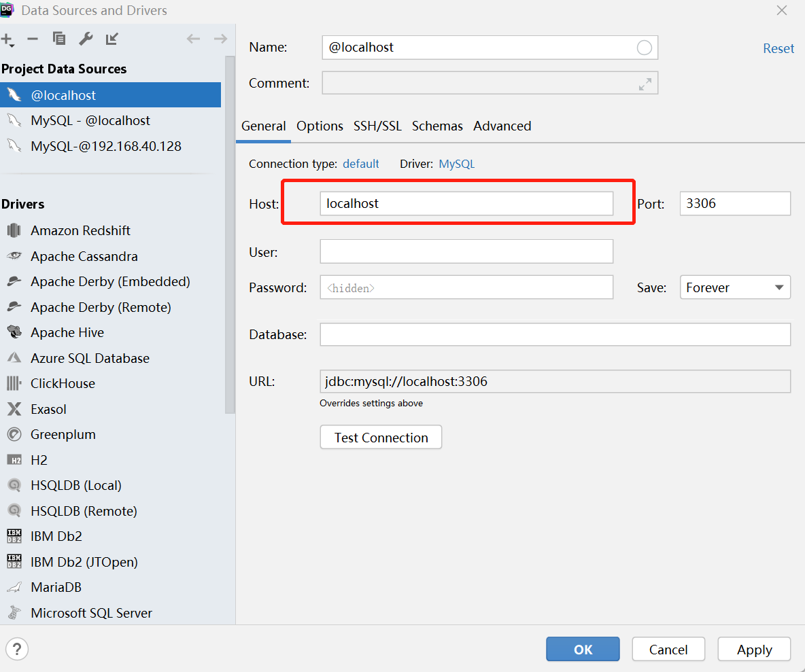Image resolution: width=805 pixels, height=672 pixels.
Task: Open the SSH/SSL tab
Action: pyautogui.click(x=377, y=126)
